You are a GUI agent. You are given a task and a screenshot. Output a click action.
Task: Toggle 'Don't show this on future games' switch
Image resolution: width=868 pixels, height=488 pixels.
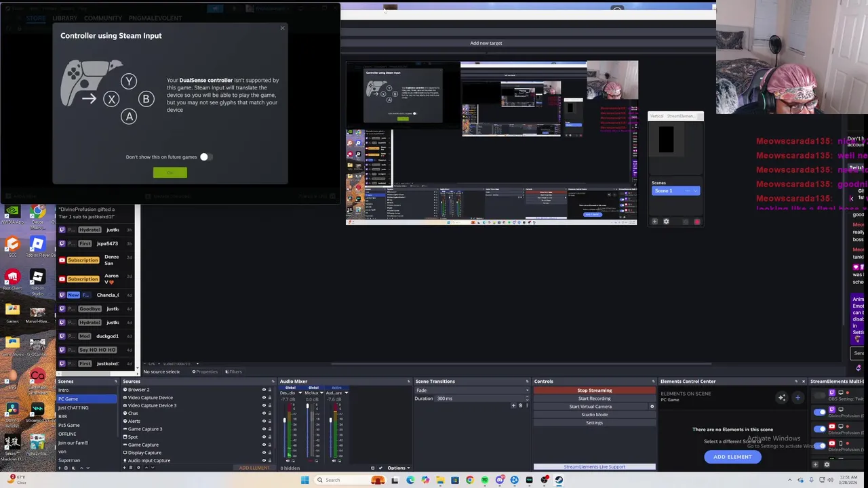tap(205, 157)
